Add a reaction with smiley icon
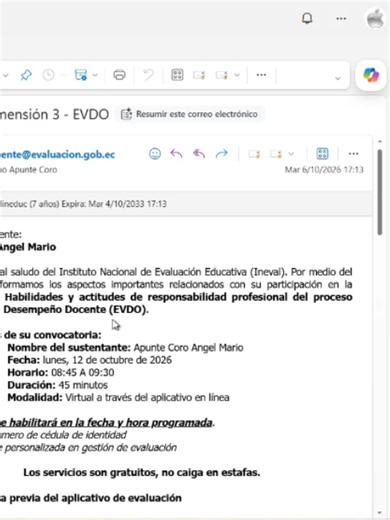The image size is (390, 520). pos(155,154)
